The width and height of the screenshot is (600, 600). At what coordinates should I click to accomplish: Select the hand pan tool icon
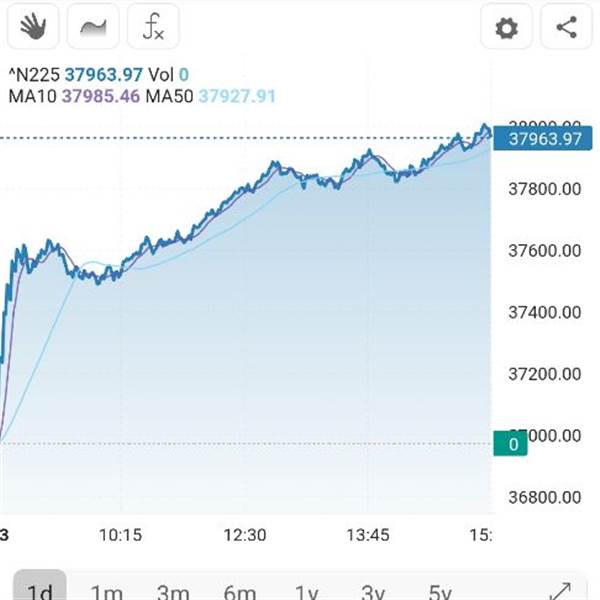click(x=33, y=26)
